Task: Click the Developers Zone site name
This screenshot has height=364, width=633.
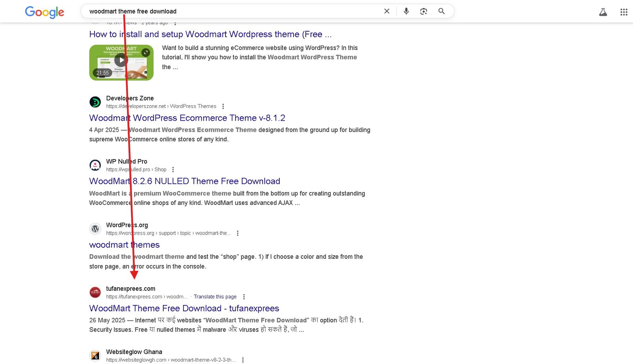Action: click(130, 98)
